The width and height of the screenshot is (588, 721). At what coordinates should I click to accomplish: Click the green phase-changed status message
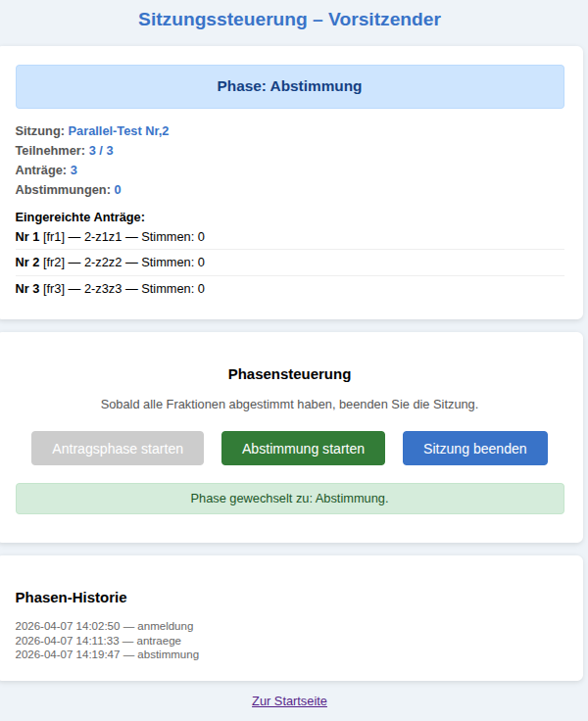[x=289, y=499]
